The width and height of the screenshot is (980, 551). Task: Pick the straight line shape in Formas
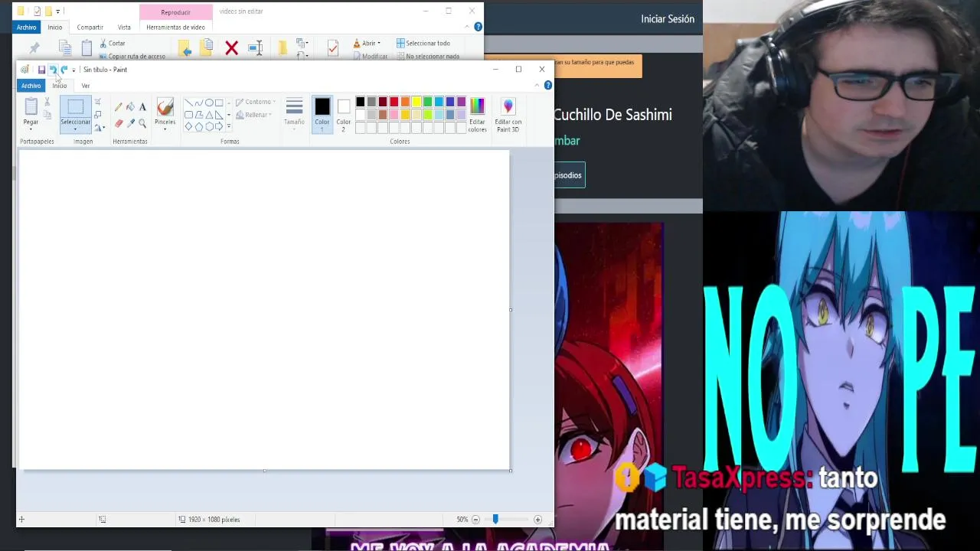188,103
